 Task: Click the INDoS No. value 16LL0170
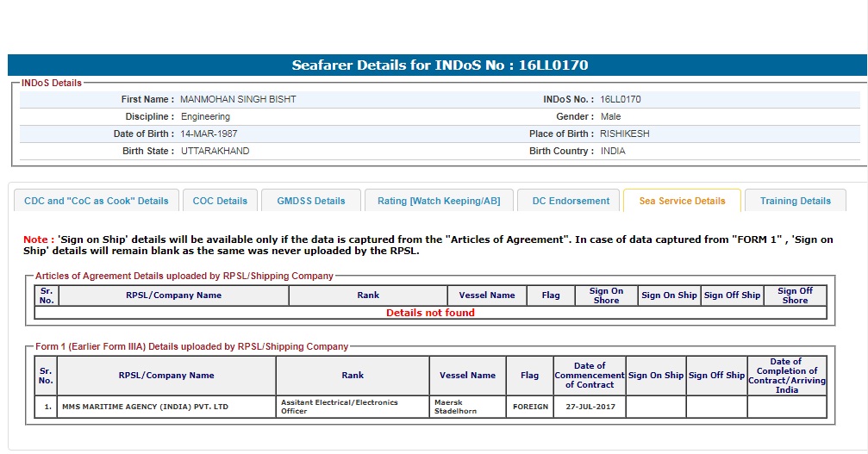point(621,99)
